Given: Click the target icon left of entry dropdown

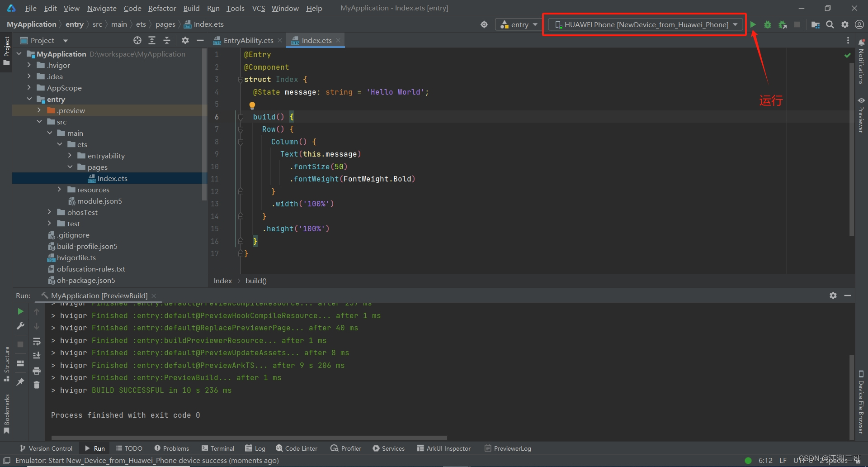Looking at the screenshot, I should tap(484, 24).
